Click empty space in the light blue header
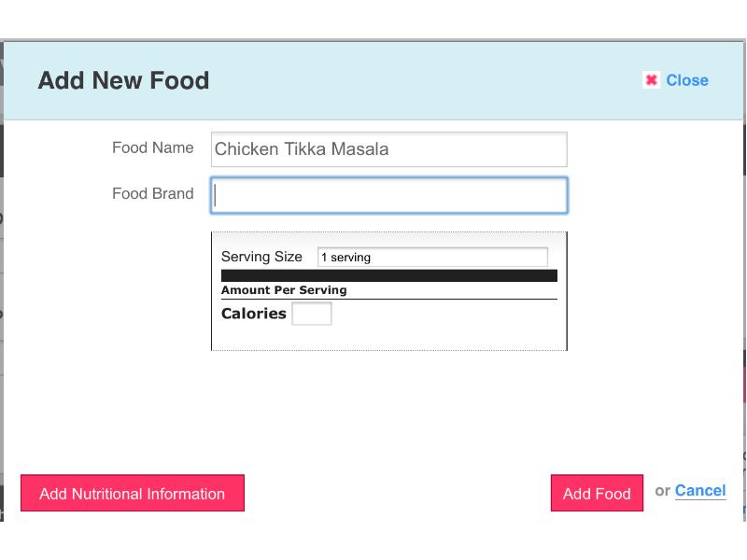The width and height of the screenshot is (747, 560). click(420, 80)
